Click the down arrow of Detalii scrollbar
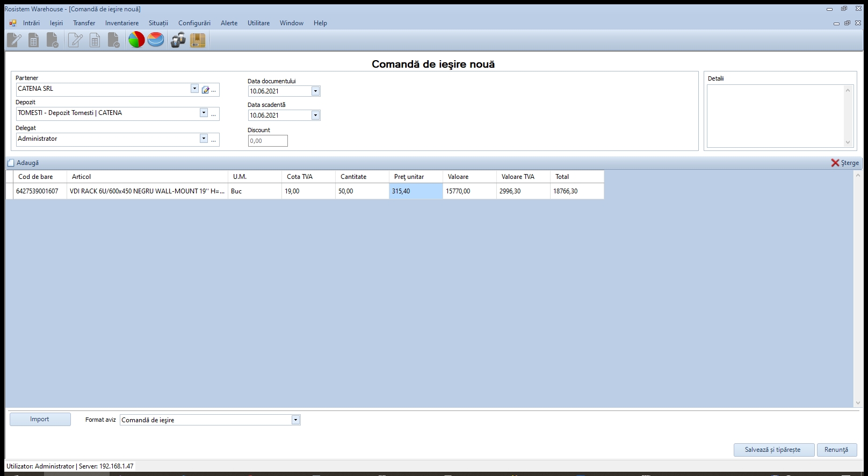The height and width of the screenshot is (476, 868). (848, 142)
